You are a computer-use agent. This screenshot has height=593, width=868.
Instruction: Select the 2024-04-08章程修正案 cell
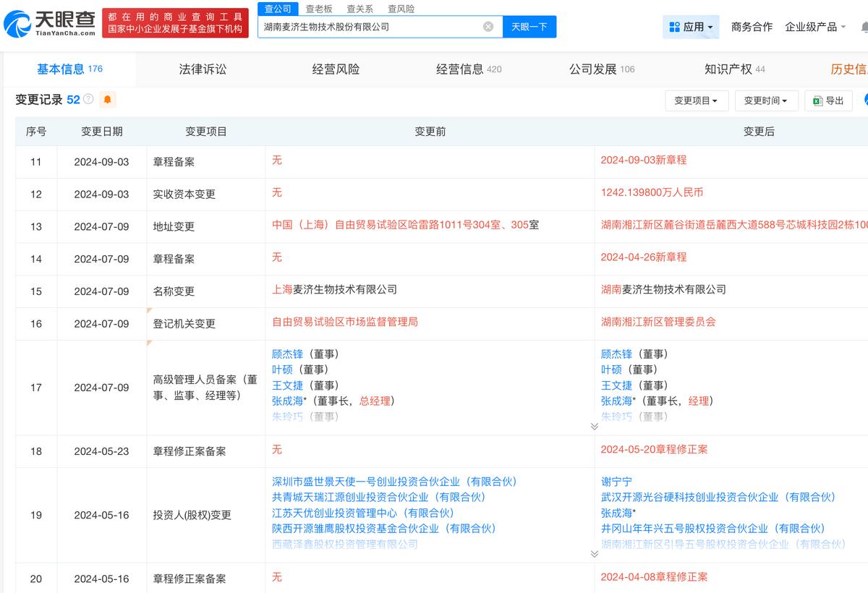(x=654, y=577)
